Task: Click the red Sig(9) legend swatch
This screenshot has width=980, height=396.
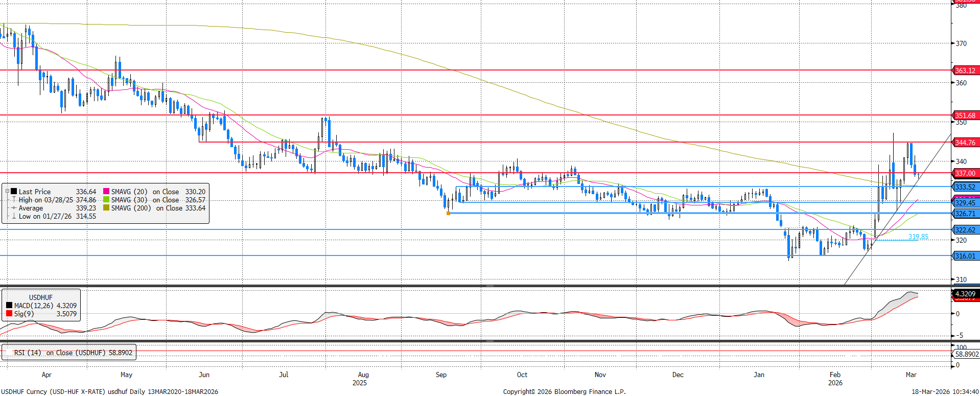Action: point(9,314)
